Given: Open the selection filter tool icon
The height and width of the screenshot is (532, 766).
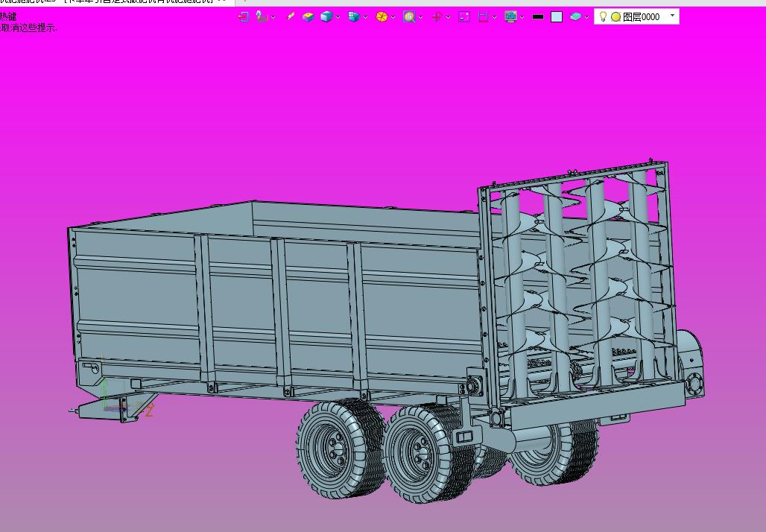Looking at the screenshot, I should coord(262,16).
